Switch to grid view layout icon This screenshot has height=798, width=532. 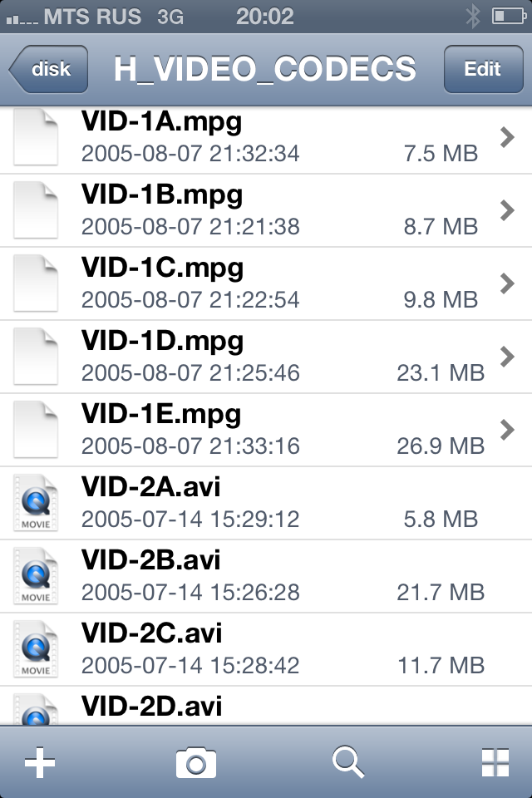[x=495, y=762]
